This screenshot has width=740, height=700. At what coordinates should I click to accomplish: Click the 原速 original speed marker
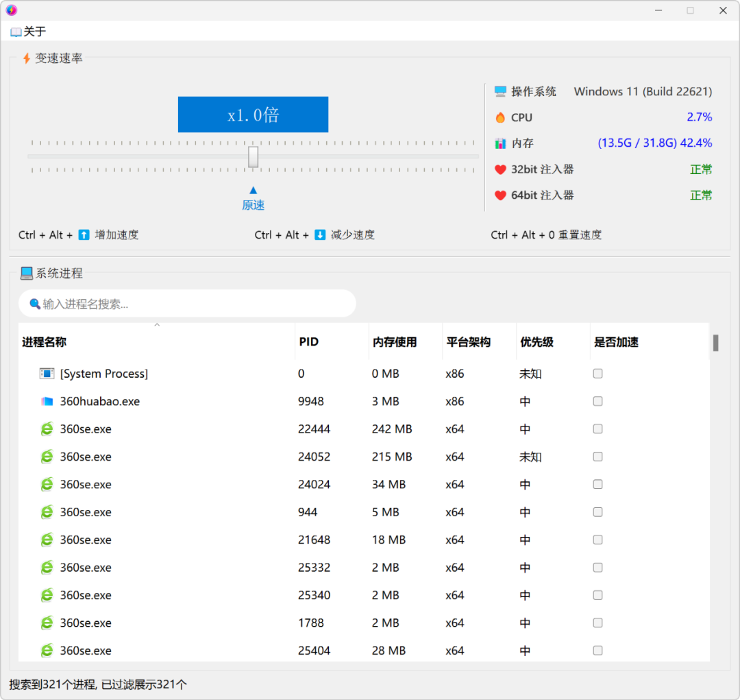[x=253, y=205]
